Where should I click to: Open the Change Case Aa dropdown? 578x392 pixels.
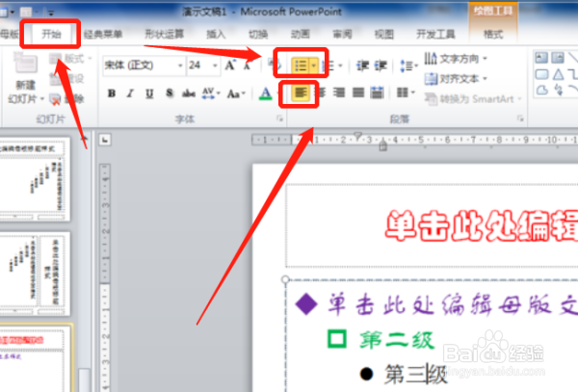[x=236, y=93]
